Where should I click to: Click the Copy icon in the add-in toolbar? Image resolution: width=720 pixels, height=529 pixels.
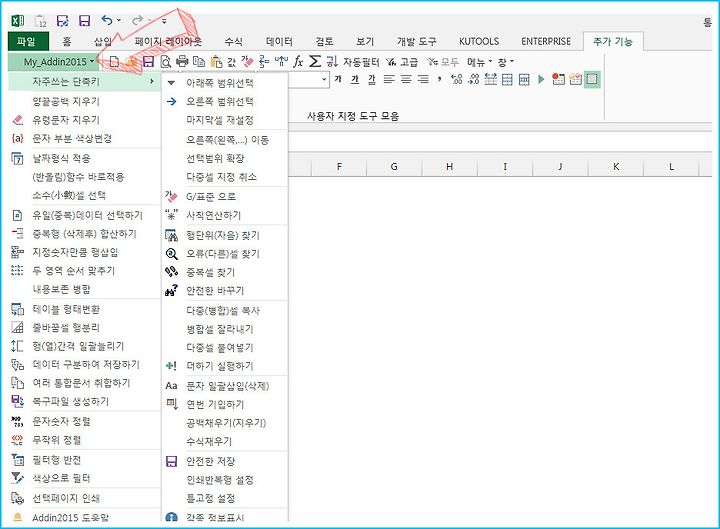[x=199, y=61]
